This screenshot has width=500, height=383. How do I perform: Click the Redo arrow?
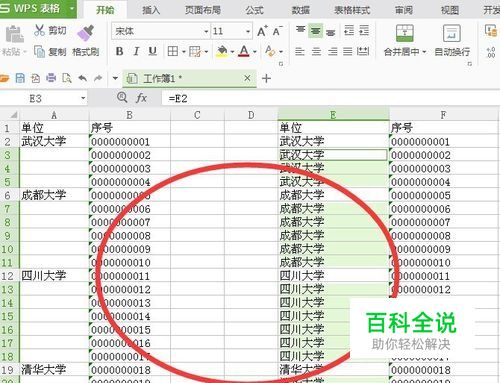(x=98, y=78)
